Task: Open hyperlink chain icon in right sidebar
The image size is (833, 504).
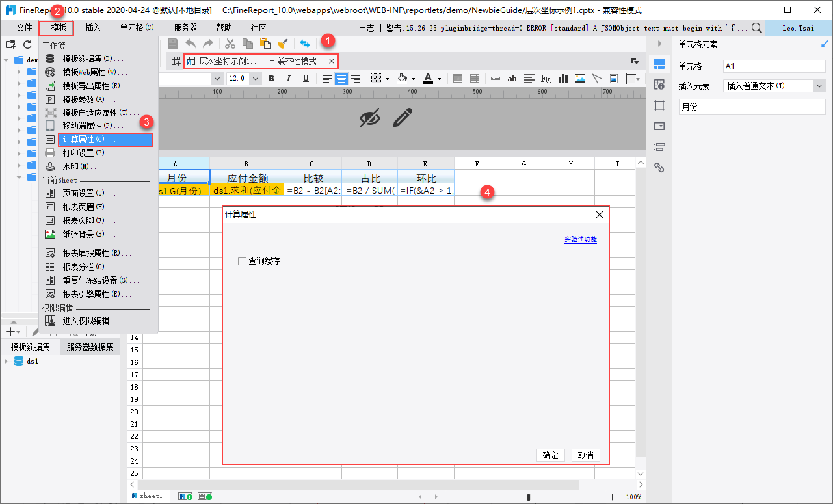Action: [x=659, y=168]
